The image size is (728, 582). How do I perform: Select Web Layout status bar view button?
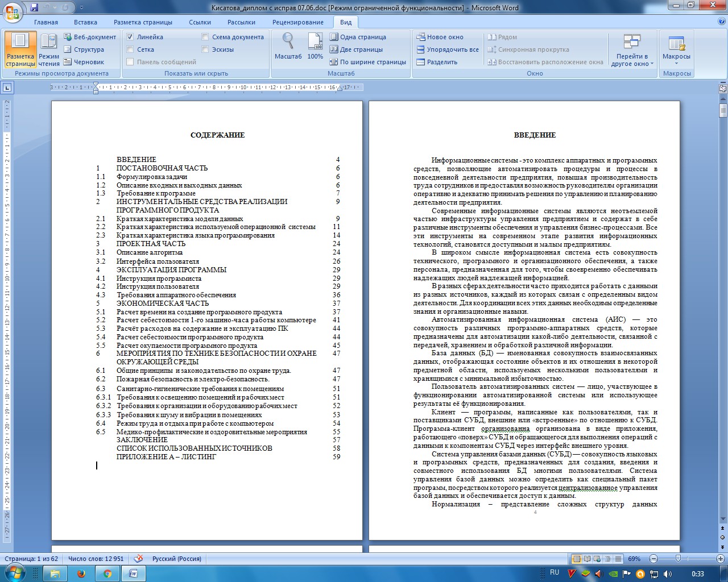598,559
